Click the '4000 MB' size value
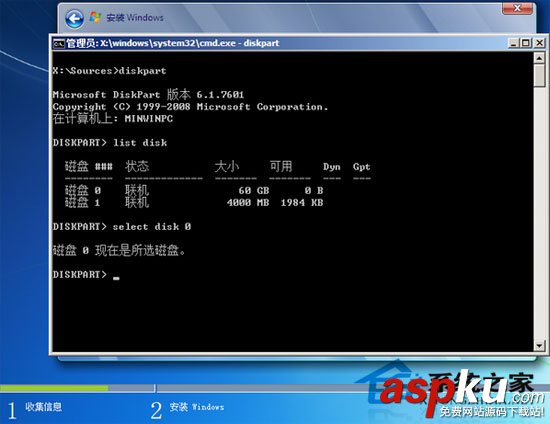The height and width of the screenshot is (424, 550). tap(248, 203)
